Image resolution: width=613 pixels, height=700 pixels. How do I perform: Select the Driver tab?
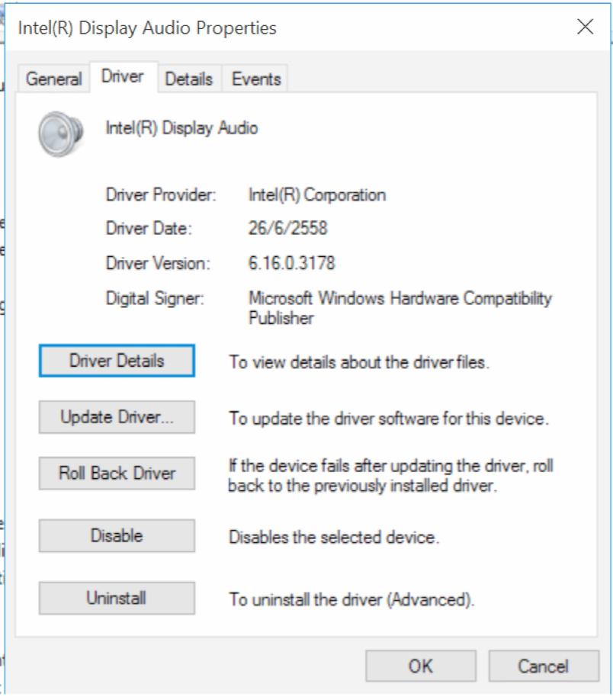[123, 78]
